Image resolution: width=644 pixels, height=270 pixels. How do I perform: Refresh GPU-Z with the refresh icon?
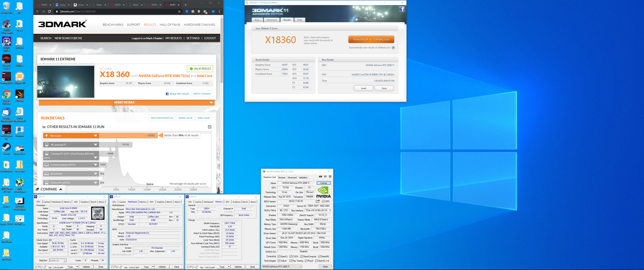pyautogui.click(x=325, y=177)
